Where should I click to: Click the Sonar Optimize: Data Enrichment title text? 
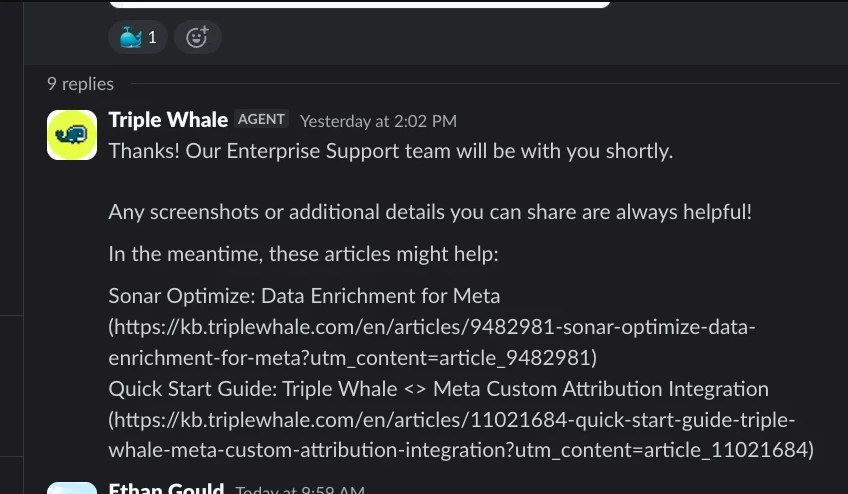coord(304,296)
